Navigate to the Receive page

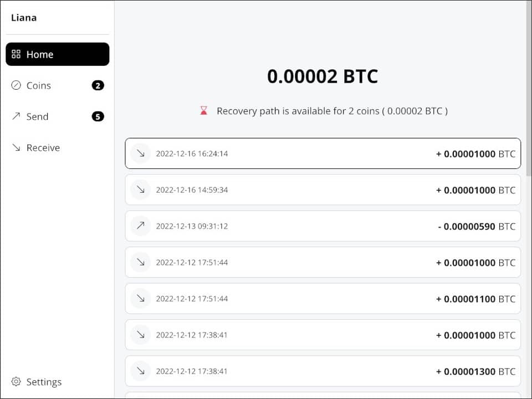tap(43, 147)
